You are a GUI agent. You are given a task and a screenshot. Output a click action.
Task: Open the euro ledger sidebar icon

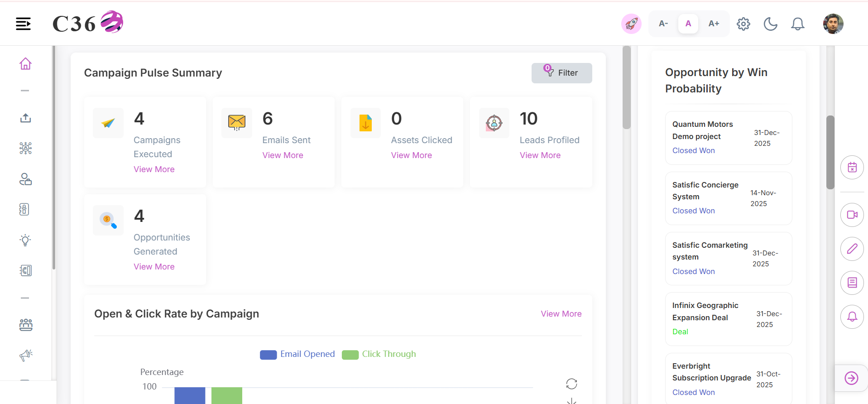click(26, 270)
